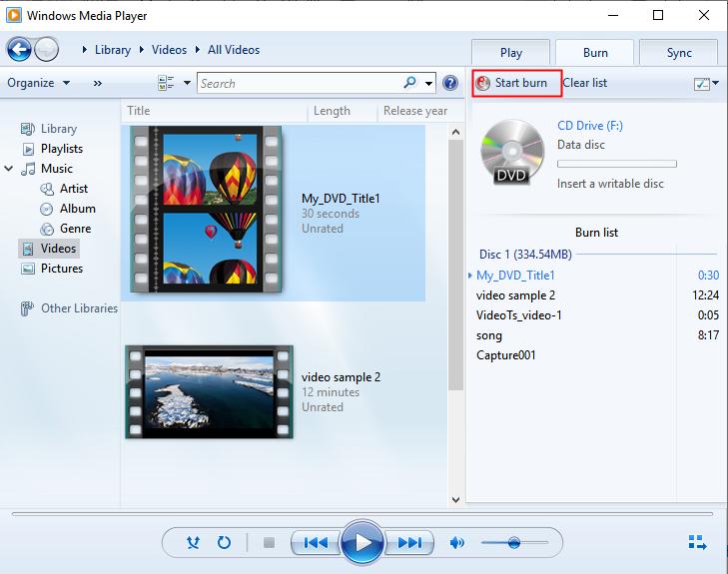
Task: Collapse the Music tree node
Action: pyautogui.click(x=9, y=169)
